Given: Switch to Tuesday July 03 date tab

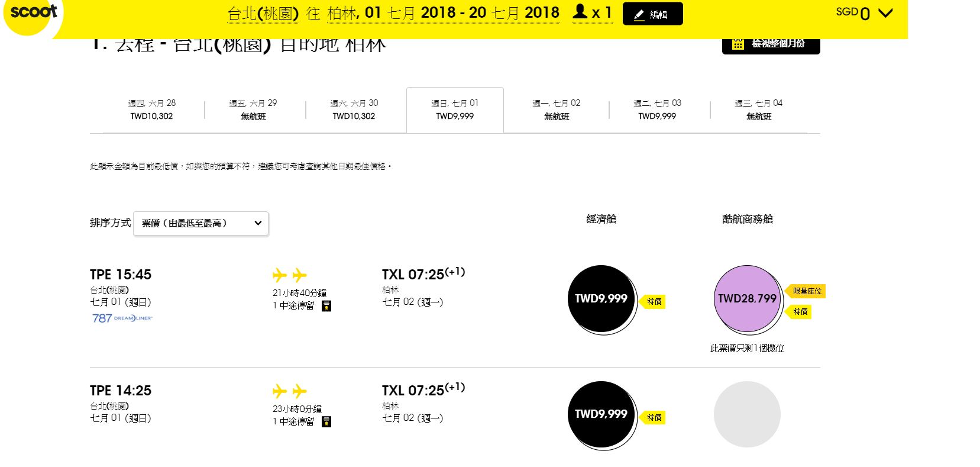Looking at the screenshot, I should click(657, 110).
